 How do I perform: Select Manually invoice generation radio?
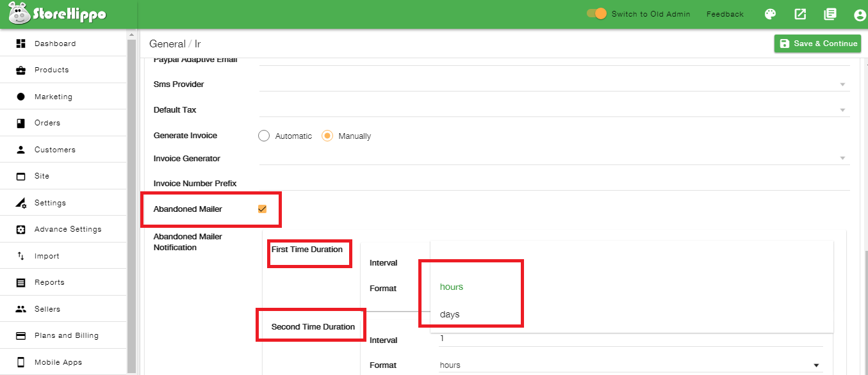click(327, 136)
